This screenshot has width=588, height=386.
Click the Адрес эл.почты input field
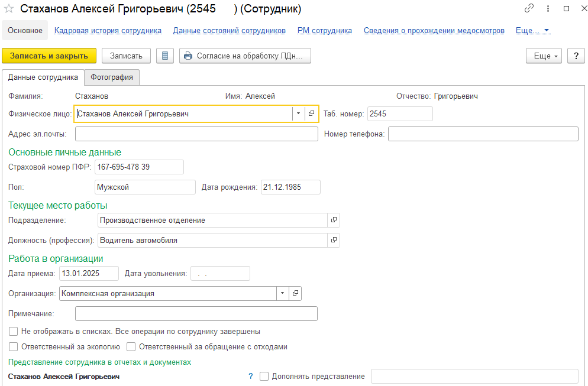click(196, 134)
